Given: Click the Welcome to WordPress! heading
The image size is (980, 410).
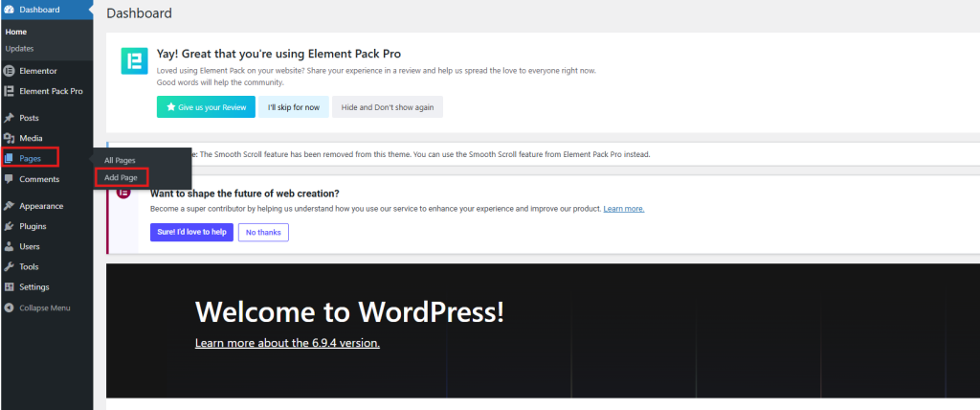Looking at the screenshot, I should [x=350, y=311].
